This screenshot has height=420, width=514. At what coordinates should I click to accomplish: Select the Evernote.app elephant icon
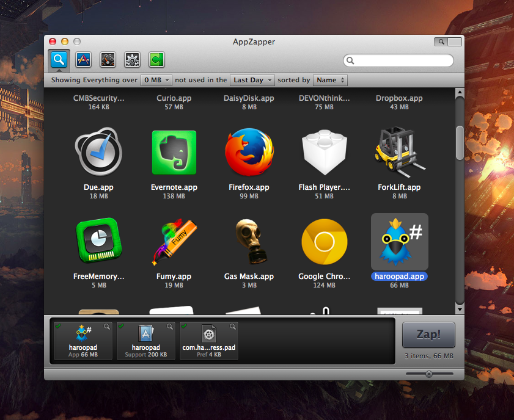(x=174, y=153)
